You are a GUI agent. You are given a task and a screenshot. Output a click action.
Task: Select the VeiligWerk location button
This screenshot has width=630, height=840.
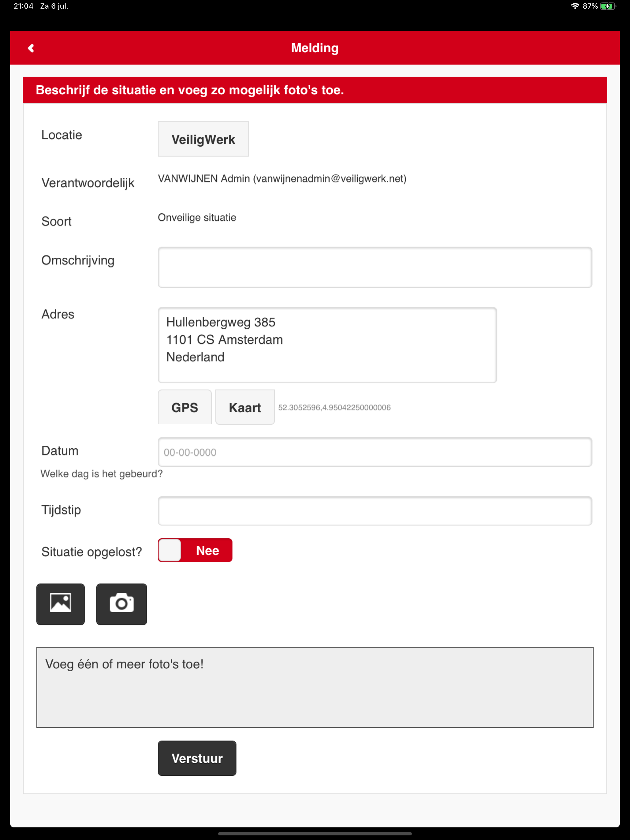click(203, 139)
